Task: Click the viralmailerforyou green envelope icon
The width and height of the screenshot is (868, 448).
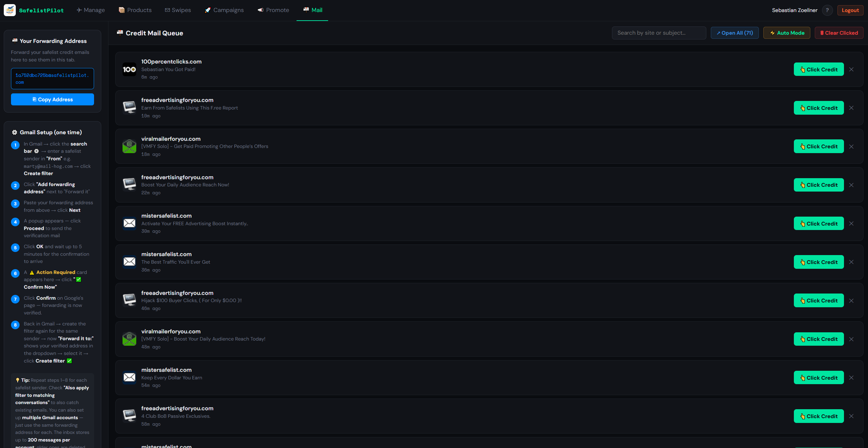Action: coord(129,146)
